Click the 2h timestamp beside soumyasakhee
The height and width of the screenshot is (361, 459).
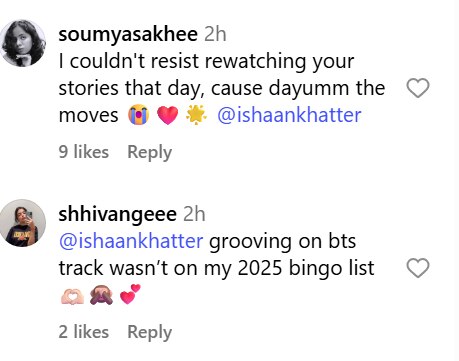(215, 34)
